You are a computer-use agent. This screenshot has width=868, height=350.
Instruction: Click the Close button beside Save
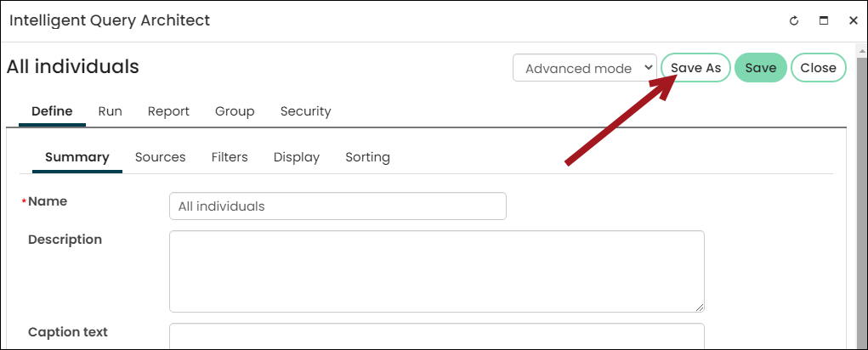coord(818,68)
